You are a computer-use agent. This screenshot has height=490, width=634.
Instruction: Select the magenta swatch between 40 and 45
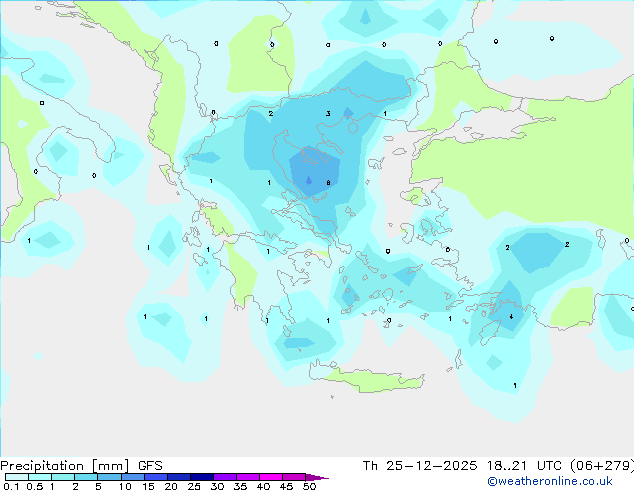(271, 477)
